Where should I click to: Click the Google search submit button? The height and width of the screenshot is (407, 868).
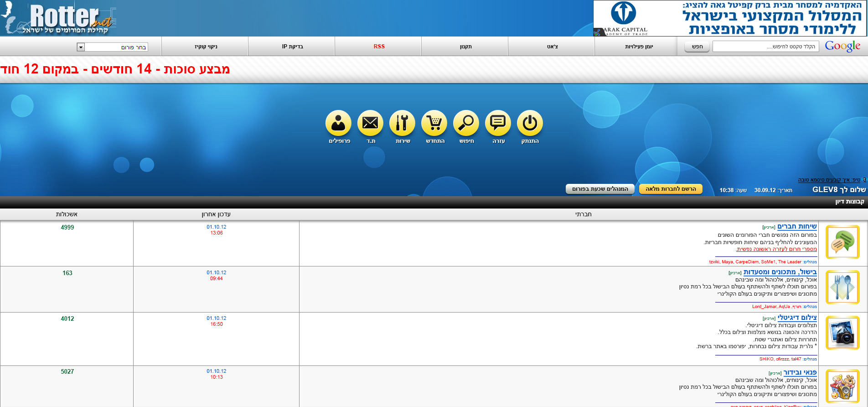(697, 47)
